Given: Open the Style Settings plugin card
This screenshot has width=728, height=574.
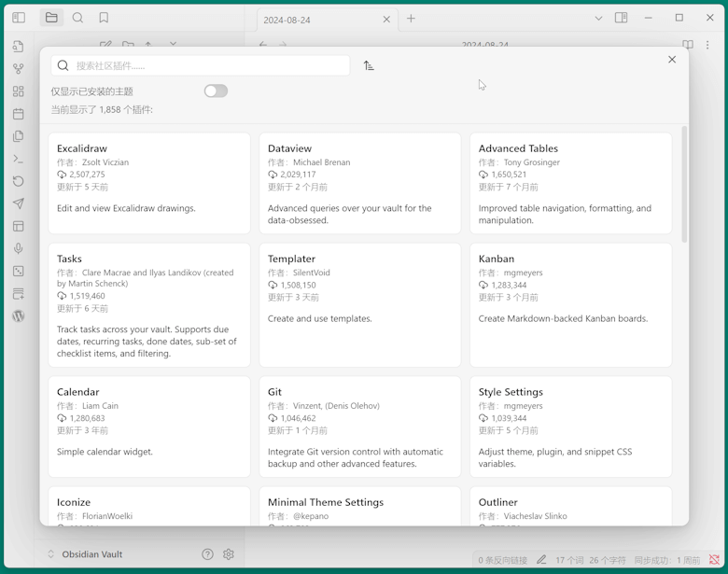Looking at the screenshot, I should click(x=570, y=427).
